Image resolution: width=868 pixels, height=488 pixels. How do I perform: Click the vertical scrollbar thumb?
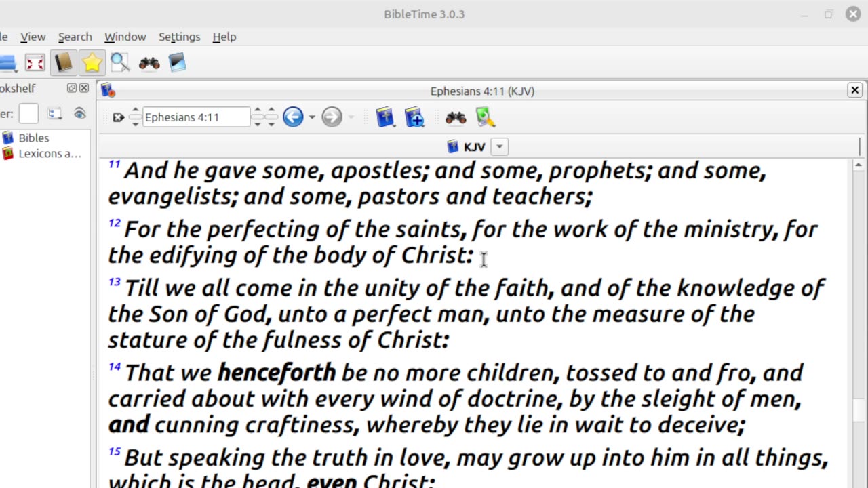(x=858, y=410)
